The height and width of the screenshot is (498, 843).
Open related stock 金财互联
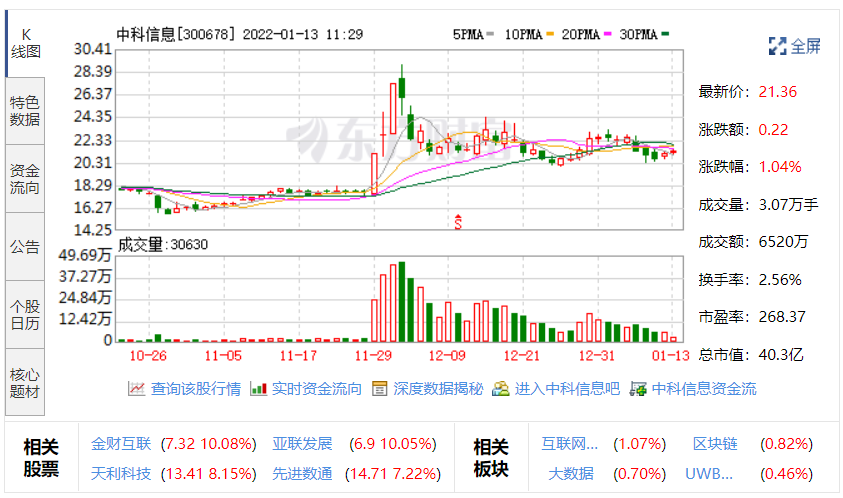tap(119, 443)
